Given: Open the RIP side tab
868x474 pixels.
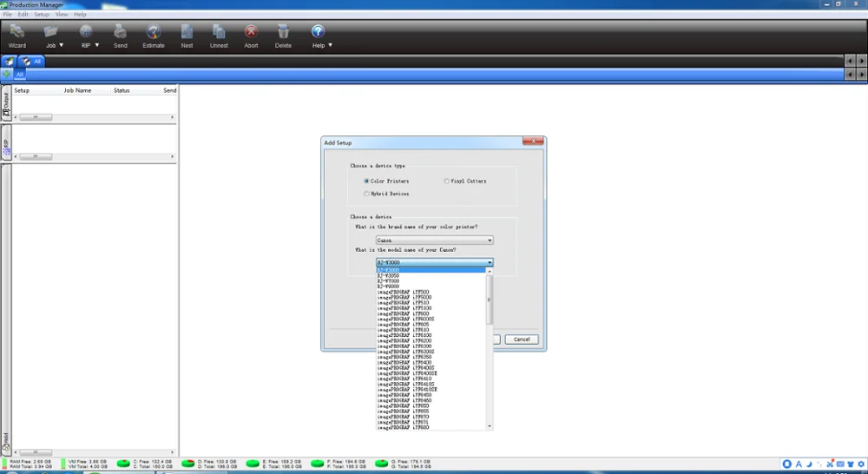Looking at the screenshot, I should click(6, 143).
